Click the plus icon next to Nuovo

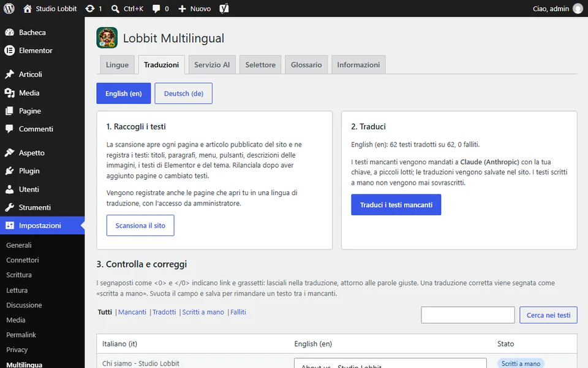coord(182,9)
